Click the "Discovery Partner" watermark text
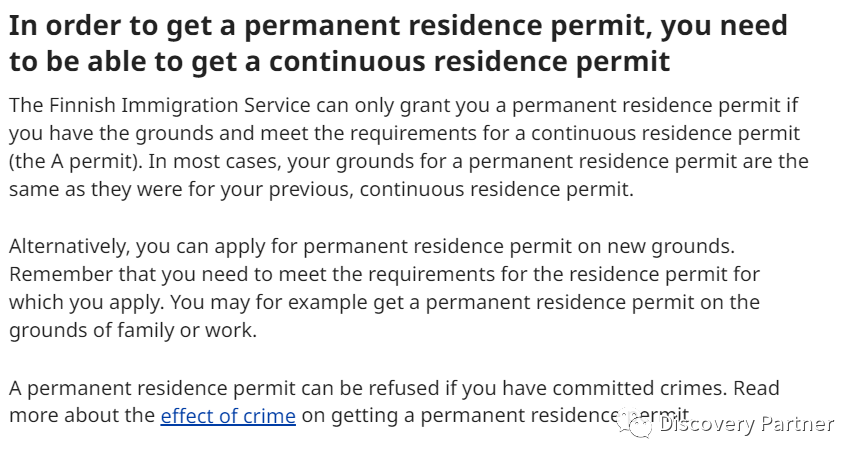 (x=747, y=423)
